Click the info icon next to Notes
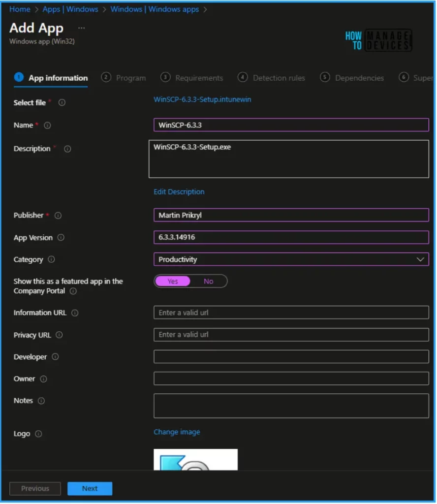This screenshot has height=504, width=437. pos(41,401)
